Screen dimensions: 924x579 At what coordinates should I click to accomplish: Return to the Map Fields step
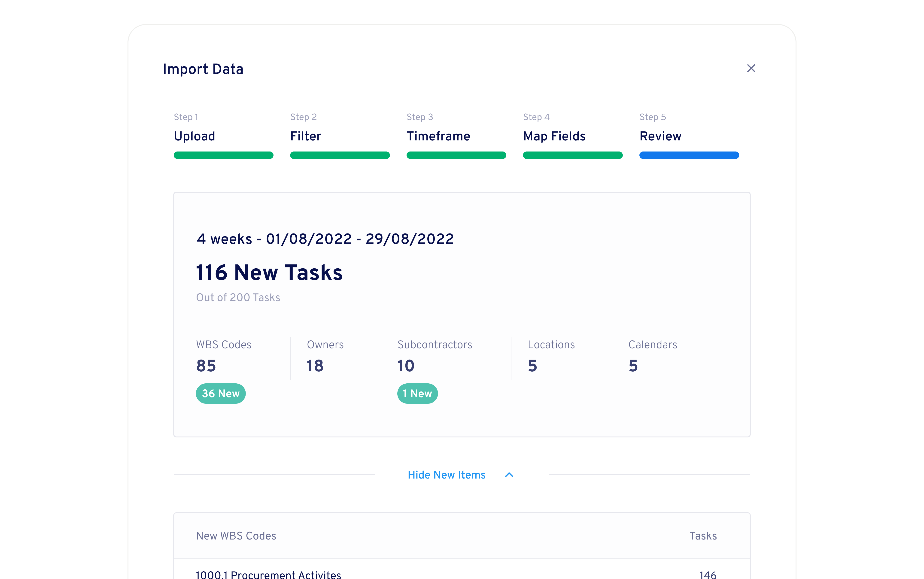[554, 136]
